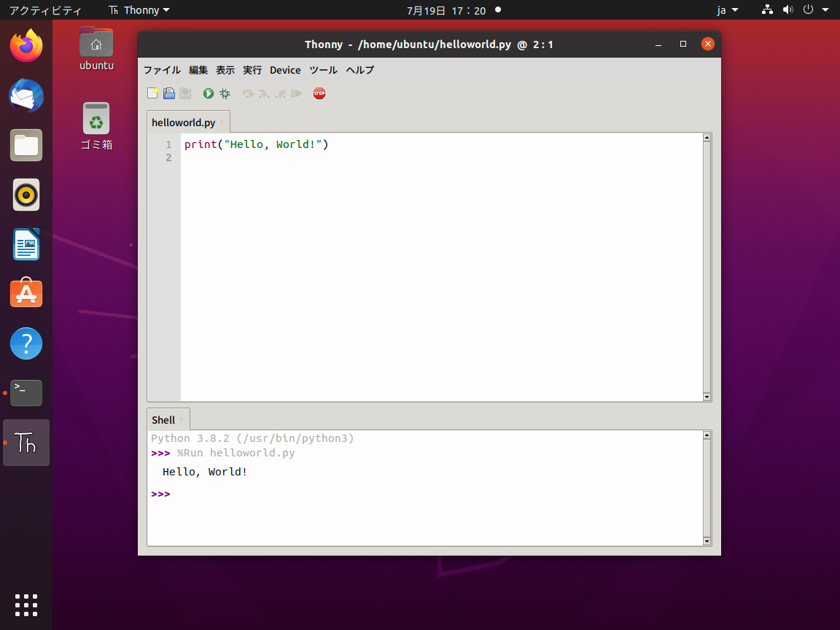This screenshot has height=630, width=840.
Task: Debug current script using the bug icon
Action: (225, 93)
